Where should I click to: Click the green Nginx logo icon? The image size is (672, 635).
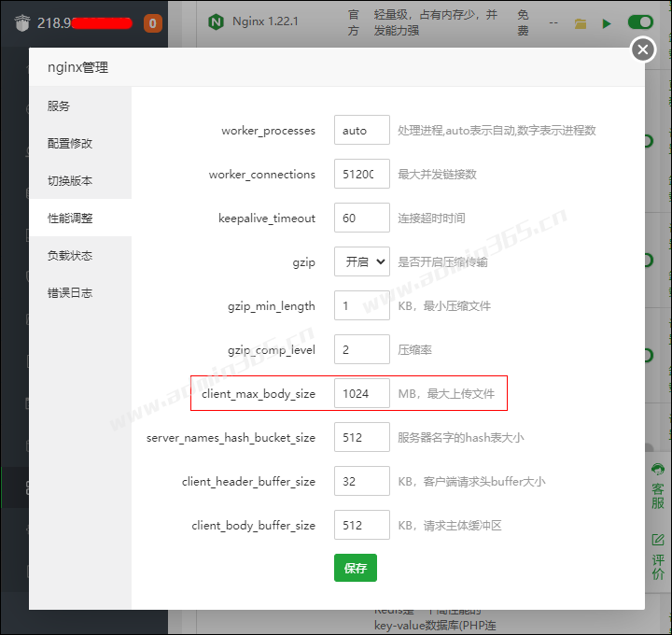tap(216, 21)
